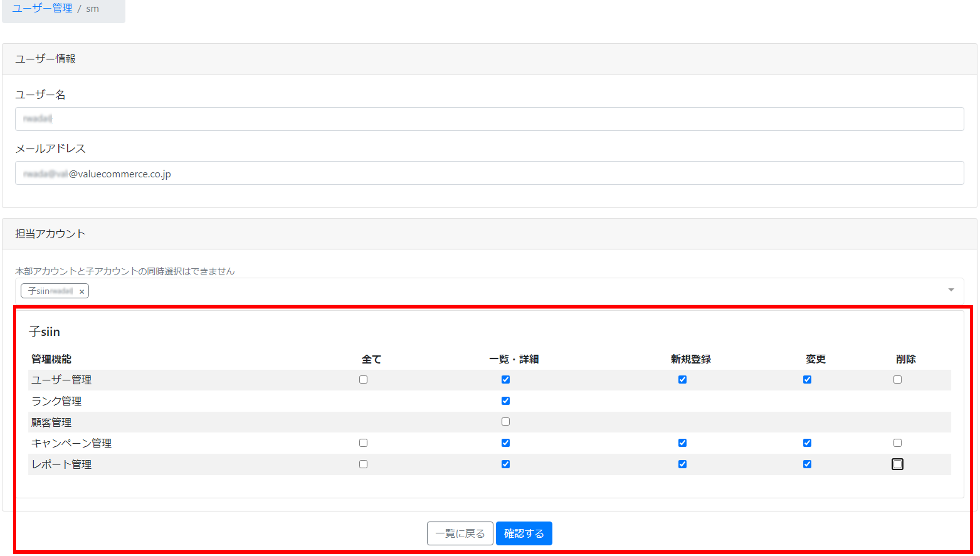The width and height of the screenshot is (980, 556).
Task: Check 一覧・詳細 for 顧客管理
Action: [506, 422]
